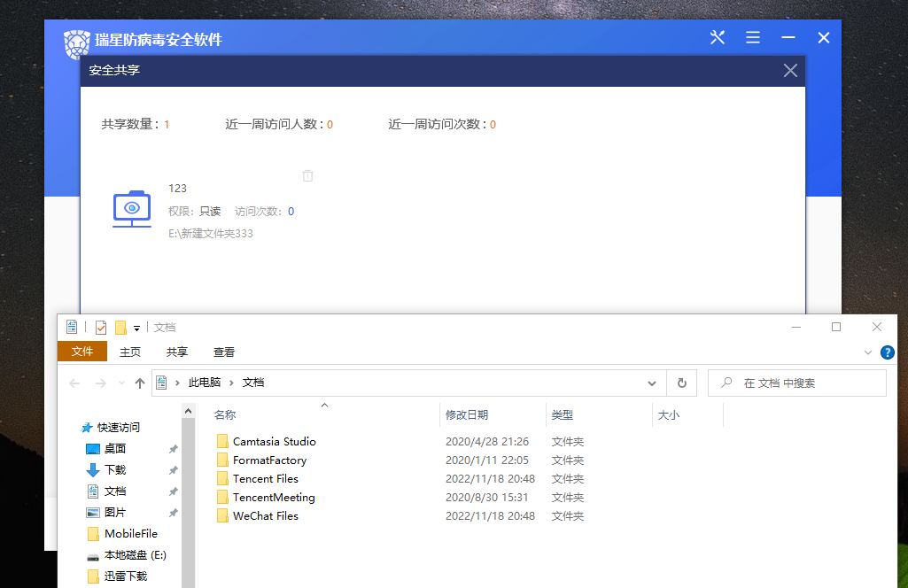
Task: Open address bar history dropdown
Action: (x=652, y=383)
